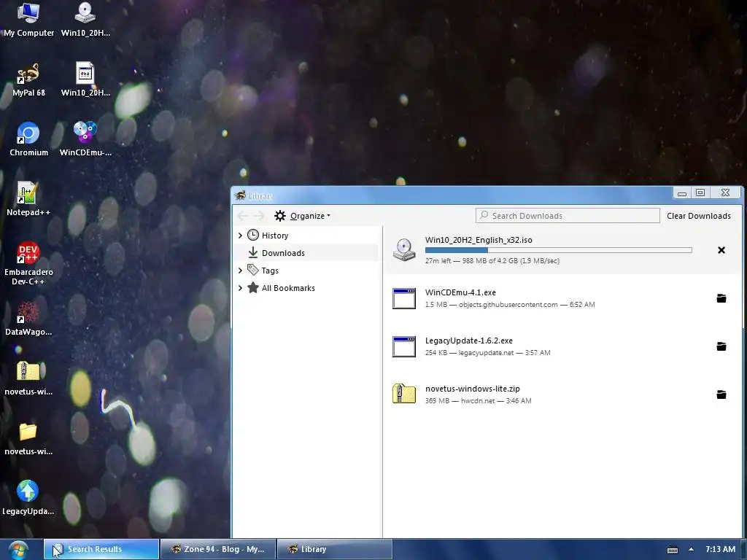
Task: Open the Win10_20H partial file icon with document image
Action: [x=85, y=79]
